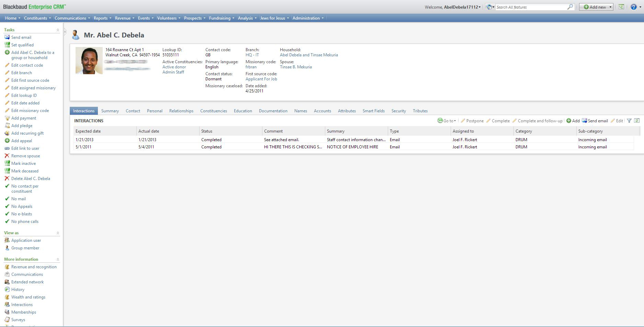Click the filter funnel icon in Interactions
The image size is (644, 327).
(x=629, y=121)
